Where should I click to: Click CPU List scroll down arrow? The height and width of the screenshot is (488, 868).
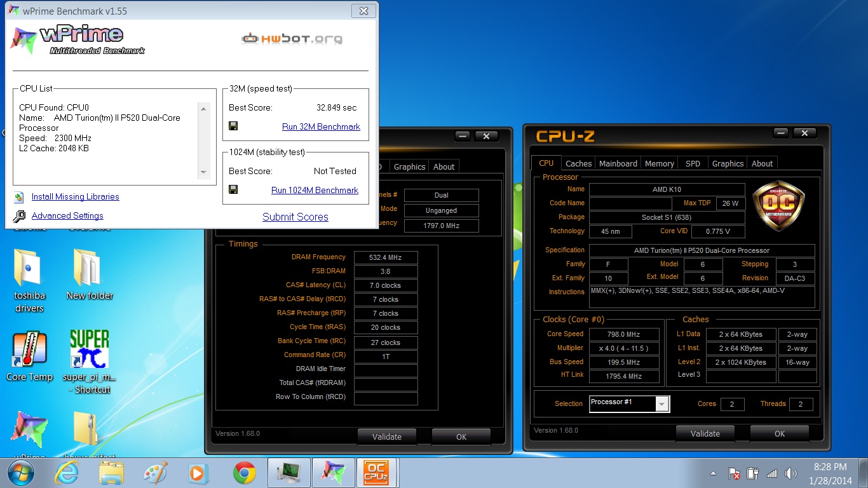coord(203,172)
